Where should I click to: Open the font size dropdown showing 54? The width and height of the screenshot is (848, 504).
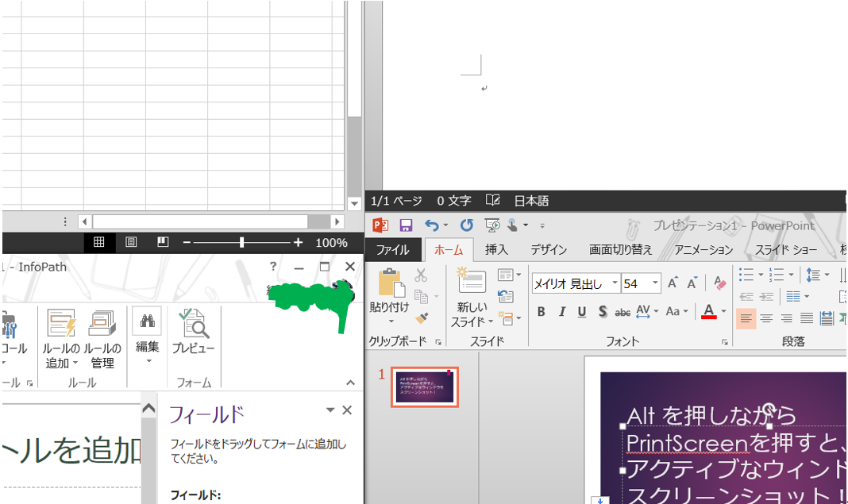tap(655, 283)
